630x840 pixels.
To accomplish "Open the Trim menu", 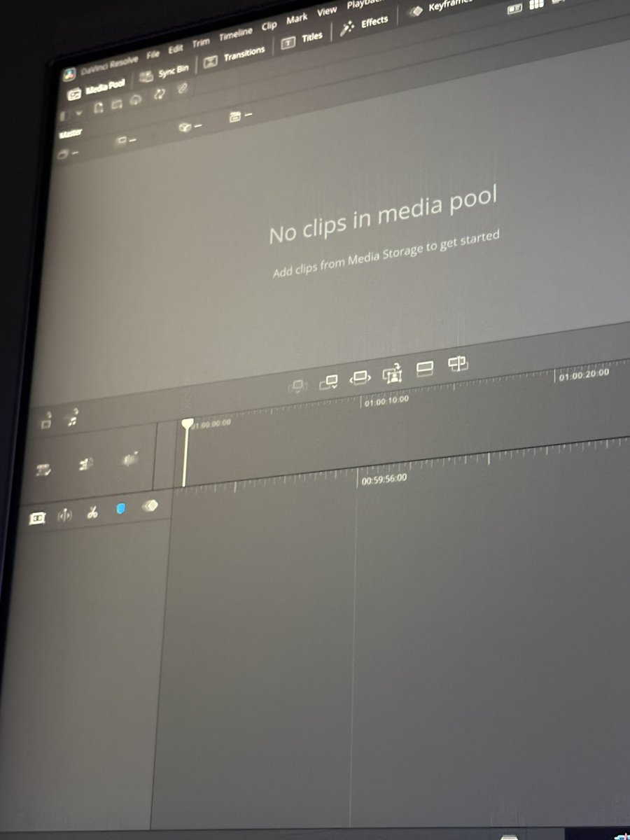I will tap(200, 42).
